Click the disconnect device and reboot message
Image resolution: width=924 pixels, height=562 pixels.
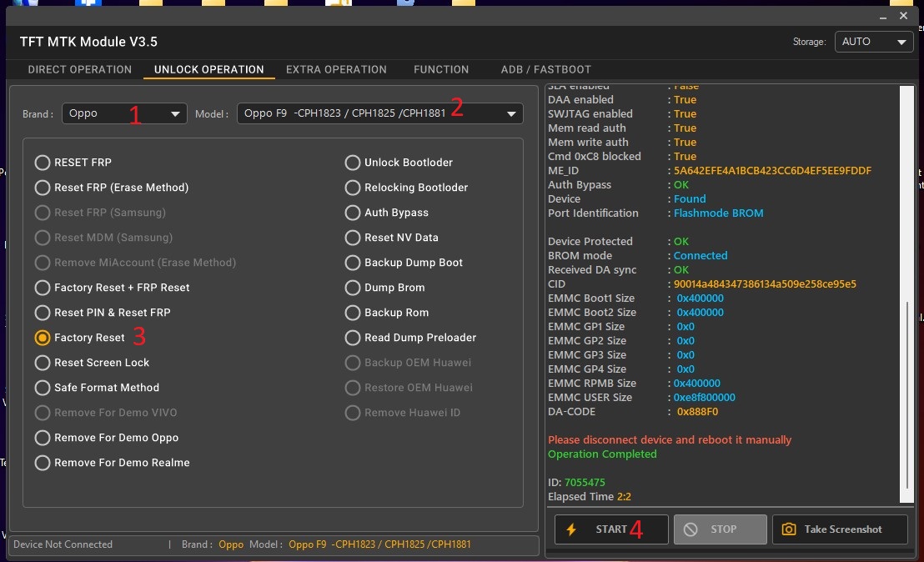click(x=670, y=440)
